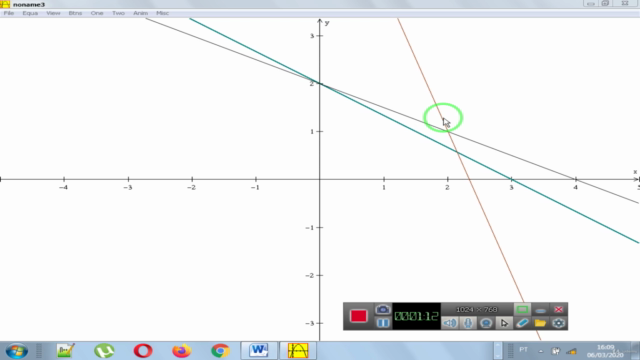640x360 pixels.
Task: Open the recorder drawing pen tool
Action: pos(522,323)
